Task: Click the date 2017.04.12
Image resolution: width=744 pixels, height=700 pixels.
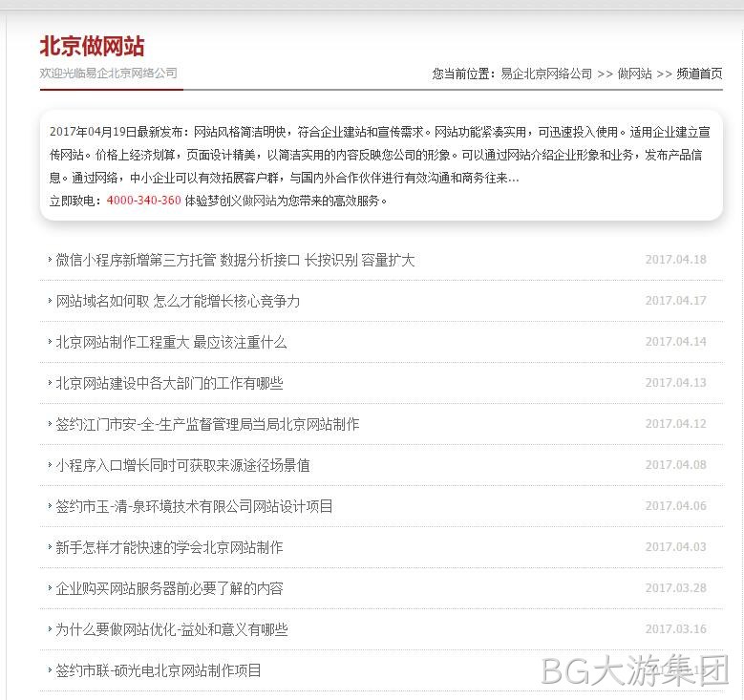Action: point(675,424)
